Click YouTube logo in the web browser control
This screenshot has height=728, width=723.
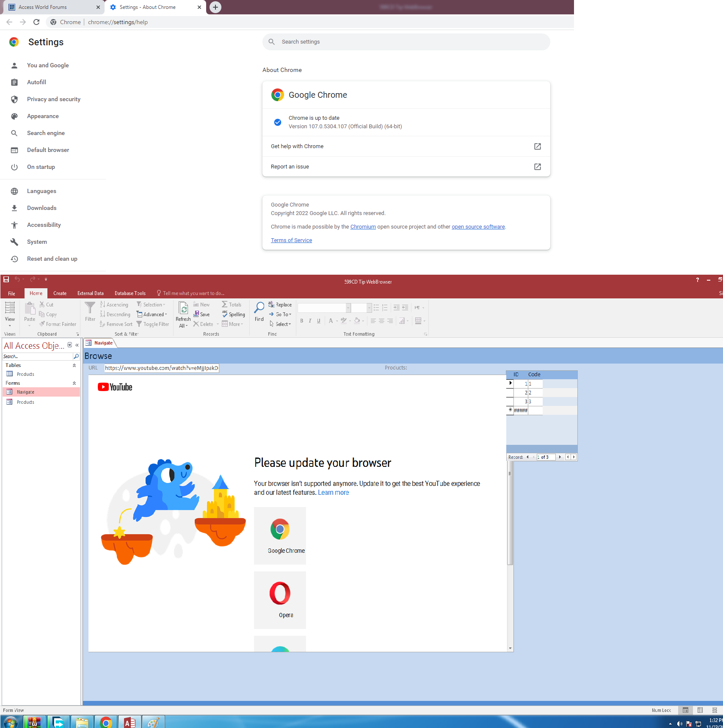(x=115, y=387)
